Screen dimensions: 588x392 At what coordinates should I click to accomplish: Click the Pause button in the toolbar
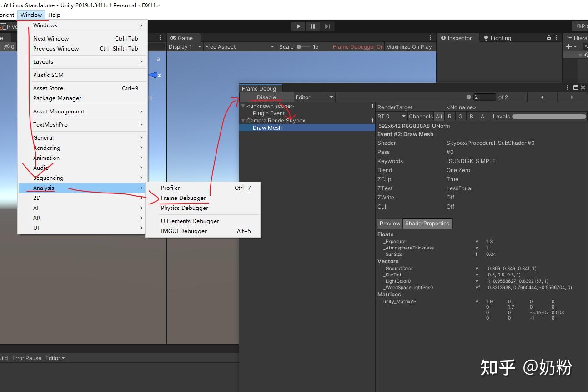(312, 26)
